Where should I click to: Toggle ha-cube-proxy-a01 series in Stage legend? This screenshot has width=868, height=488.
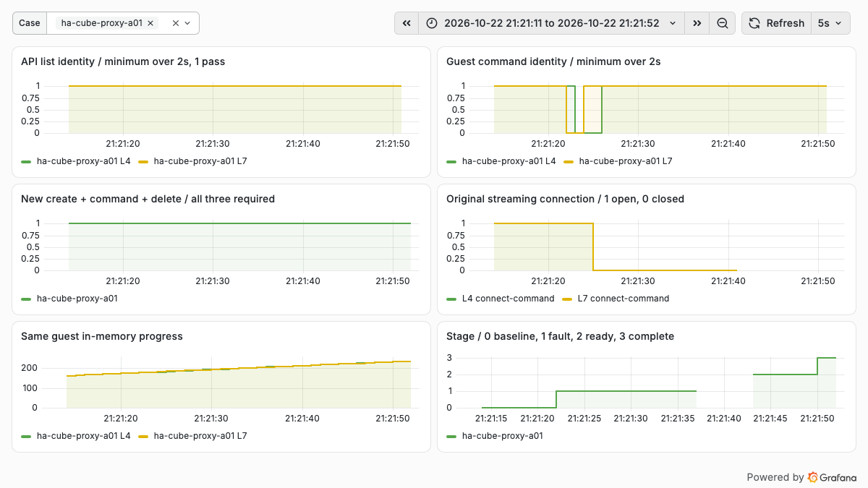[x=503, y=436]
